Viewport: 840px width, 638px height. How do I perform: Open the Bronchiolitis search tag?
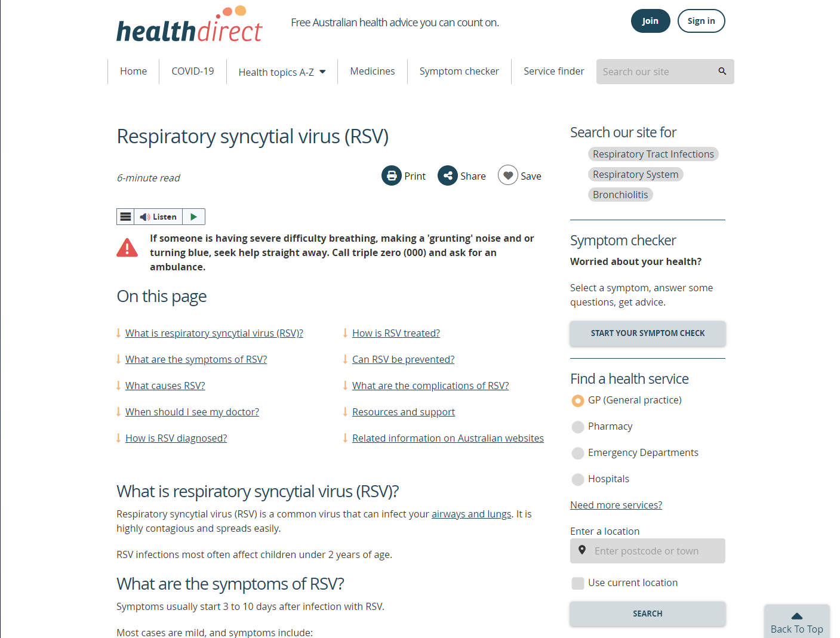click(620, 195)
